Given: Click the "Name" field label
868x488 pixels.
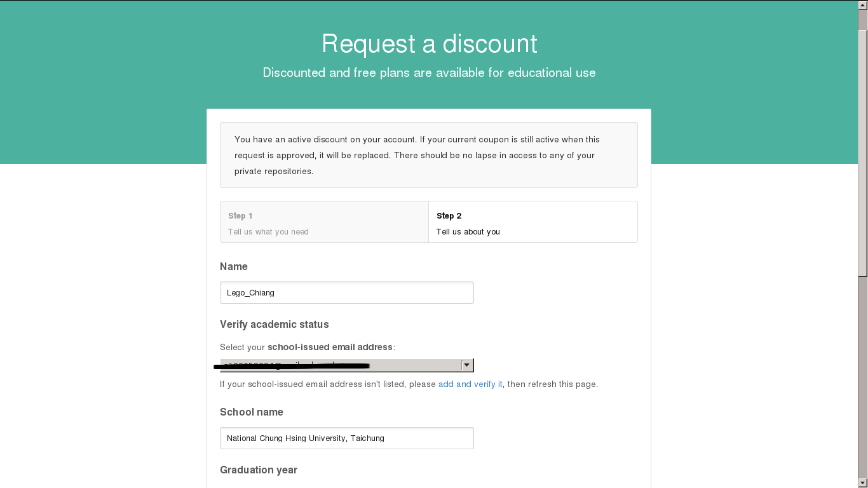Looking at the screenshot, I should [x=234, y=267].
